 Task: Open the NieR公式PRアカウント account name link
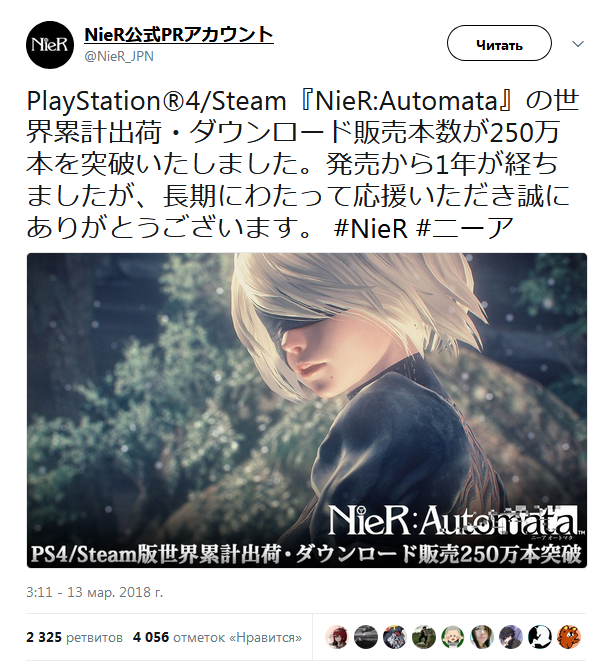(179, 35)
